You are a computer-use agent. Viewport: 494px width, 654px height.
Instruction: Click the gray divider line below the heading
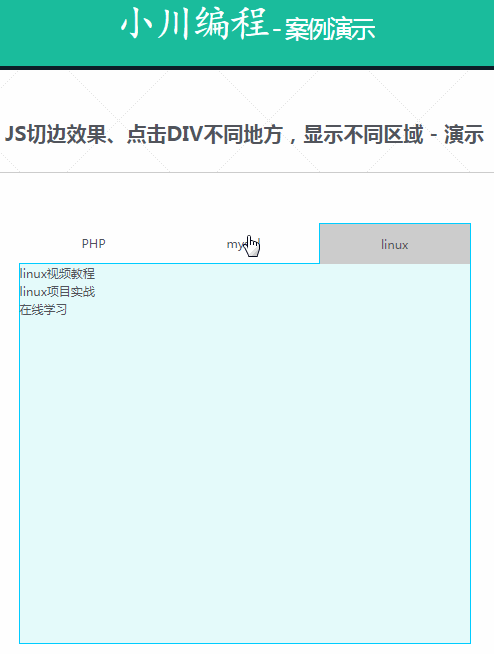(x=247, y=172)
